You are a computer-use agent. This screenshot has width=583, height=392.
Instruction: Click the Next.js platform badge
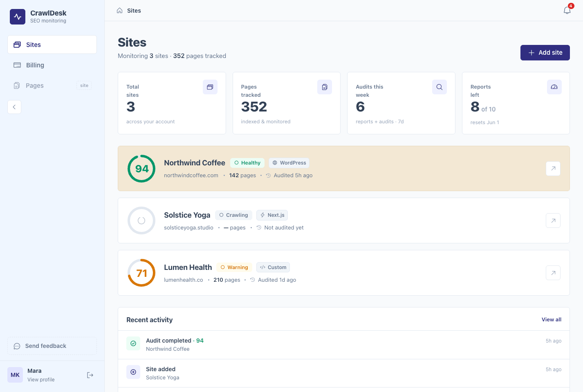(x=272, y=215)
